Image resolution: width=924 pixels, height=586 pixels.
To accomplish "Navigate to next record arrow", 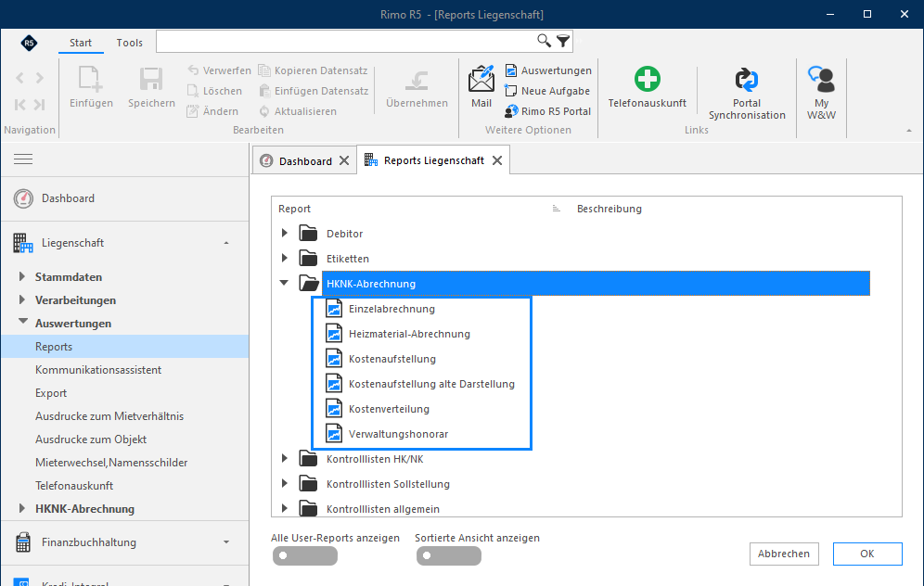I will (40, 78).
